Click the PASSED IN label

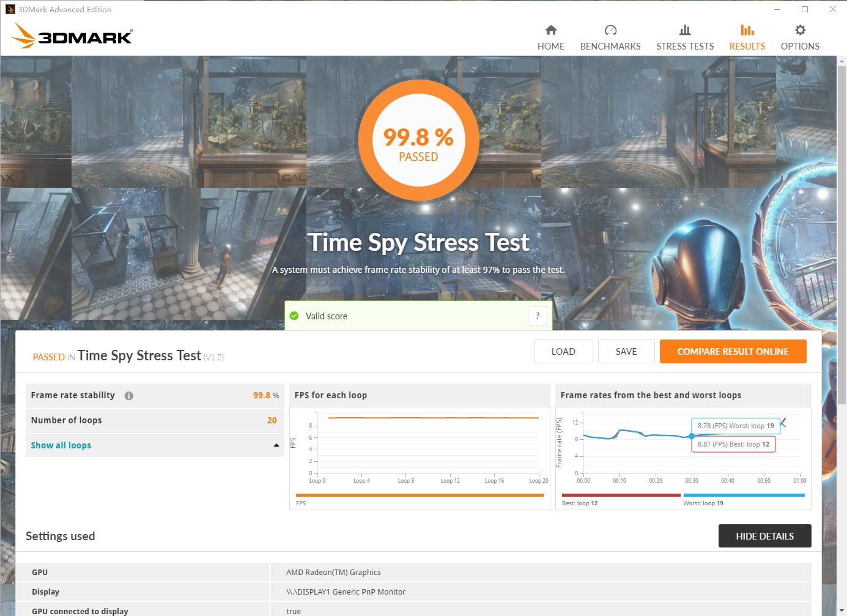pos(54,357)
